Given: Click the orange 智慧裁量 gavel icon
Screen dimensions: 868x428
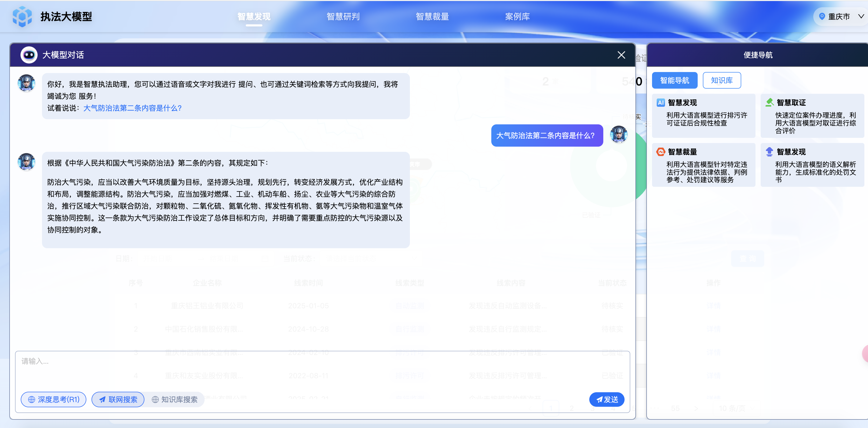Looking at the screenshot, I should pos(661,152).
